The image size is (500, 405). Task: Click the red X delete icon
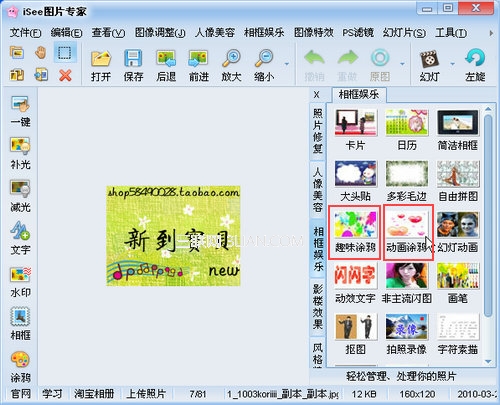click(x=65, y=76)
